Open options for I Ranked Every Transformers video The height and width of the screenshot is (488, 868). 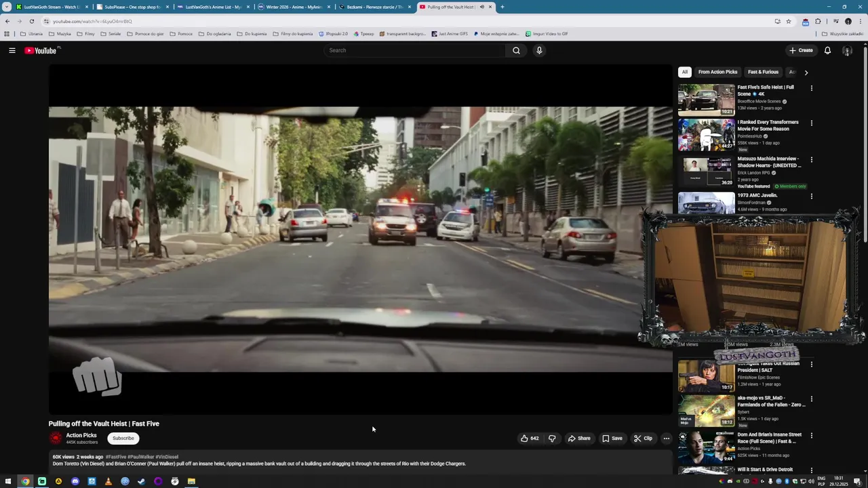click(811, 123)
